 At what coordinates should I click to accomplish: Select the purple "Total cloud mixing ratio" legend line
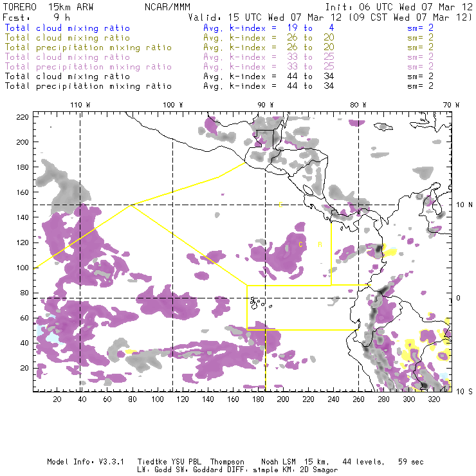[68, 57]
